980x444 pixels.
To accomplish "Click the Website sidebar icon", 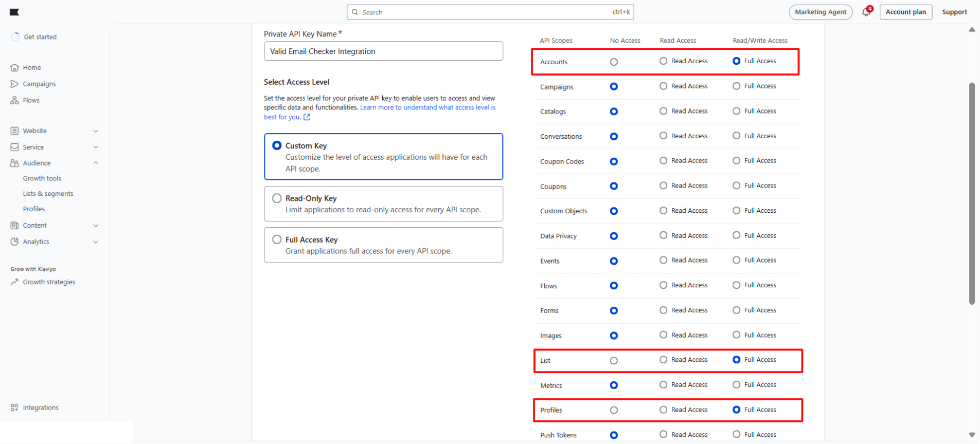I will coord(14,131).
